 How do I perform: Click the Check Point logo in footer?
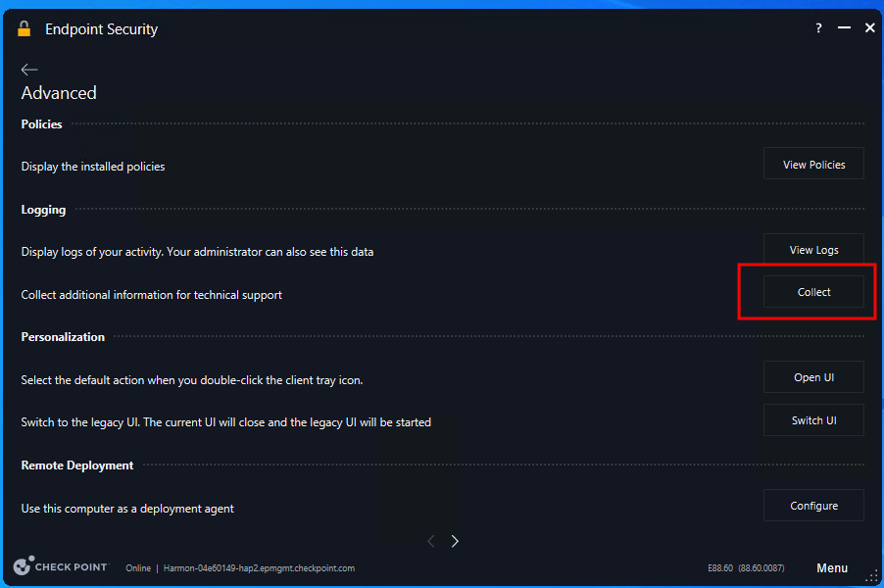tap(61, 566)
